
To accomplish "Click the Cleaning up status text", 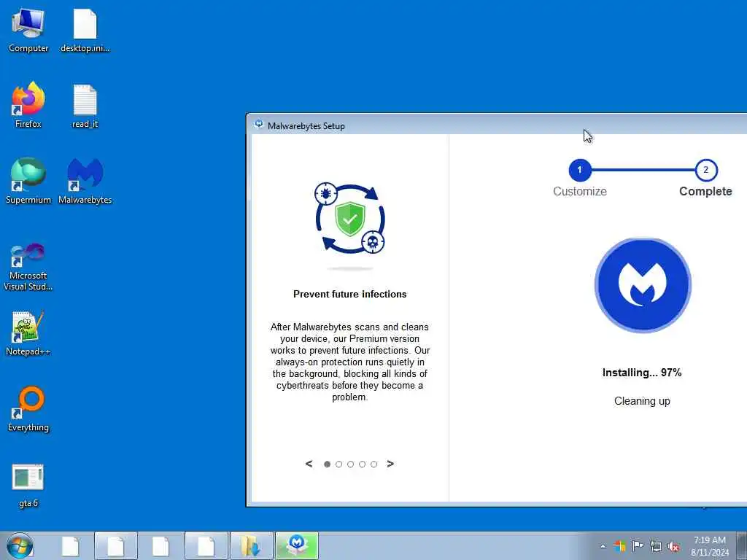I will point(642,401).
